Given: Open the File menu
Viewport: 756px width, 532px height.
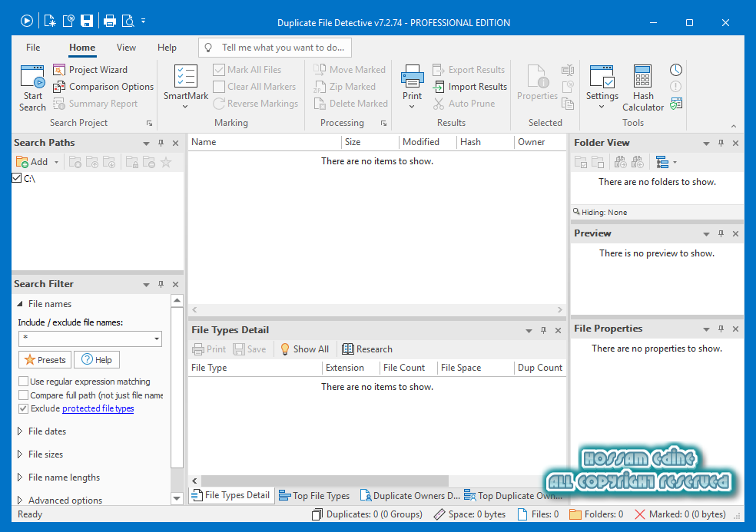Looking at the screenshot, I should (x=33, y=48).
